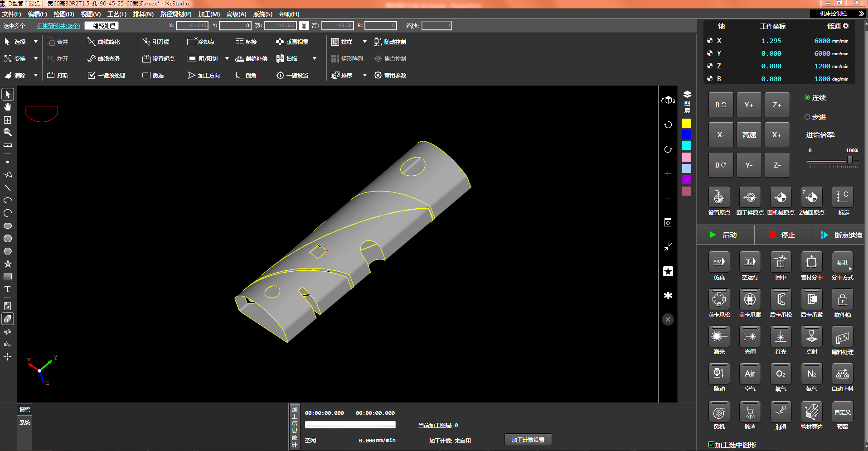868x451 pixels.
Task: Turn on the 激光 laser icon
Action: click(719, 336)
